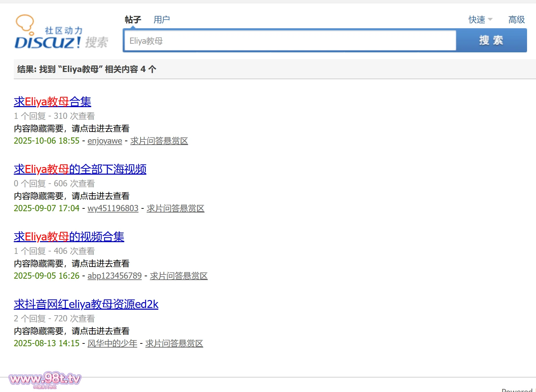Screen dimensions: 536x392
Task: Open user profile 风华中的少年
Action: (x=112, y=343)
